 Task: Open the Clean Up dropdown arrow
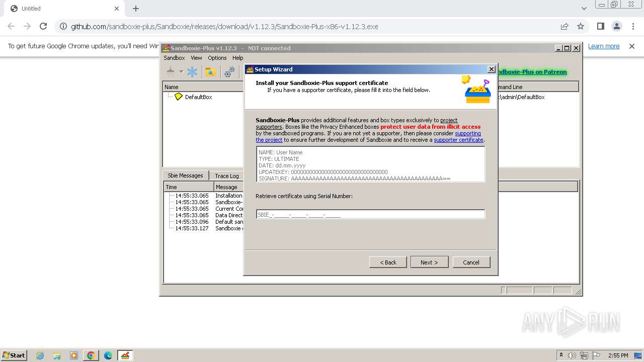click(x=181, y=72)
